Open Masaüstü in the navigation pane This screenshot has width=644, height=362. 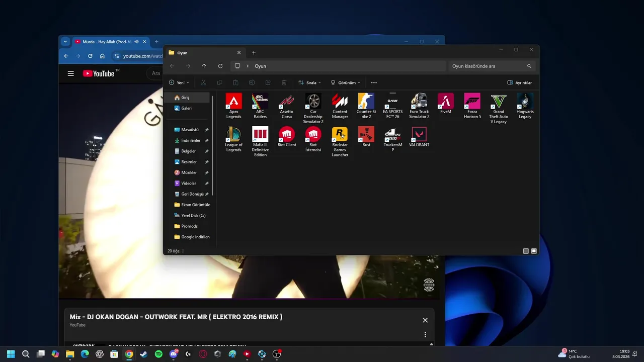tap(189, 130)
